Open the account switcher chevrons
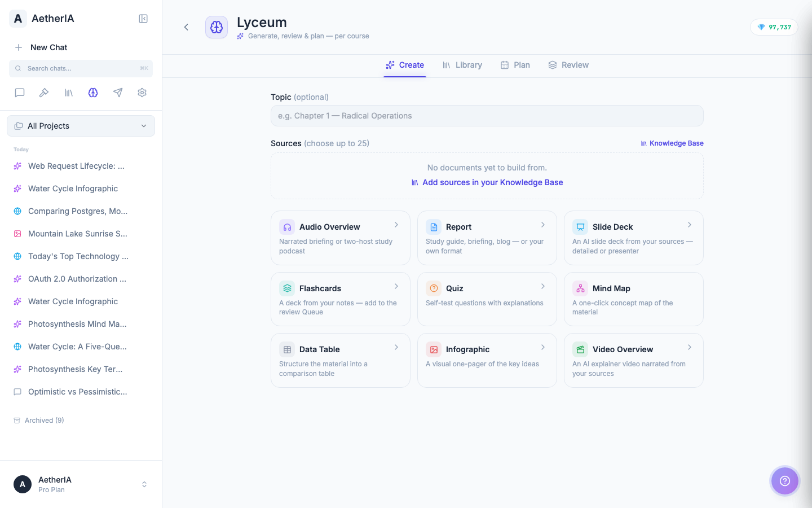Screen dimensions: 812x508 coord(144,484)
